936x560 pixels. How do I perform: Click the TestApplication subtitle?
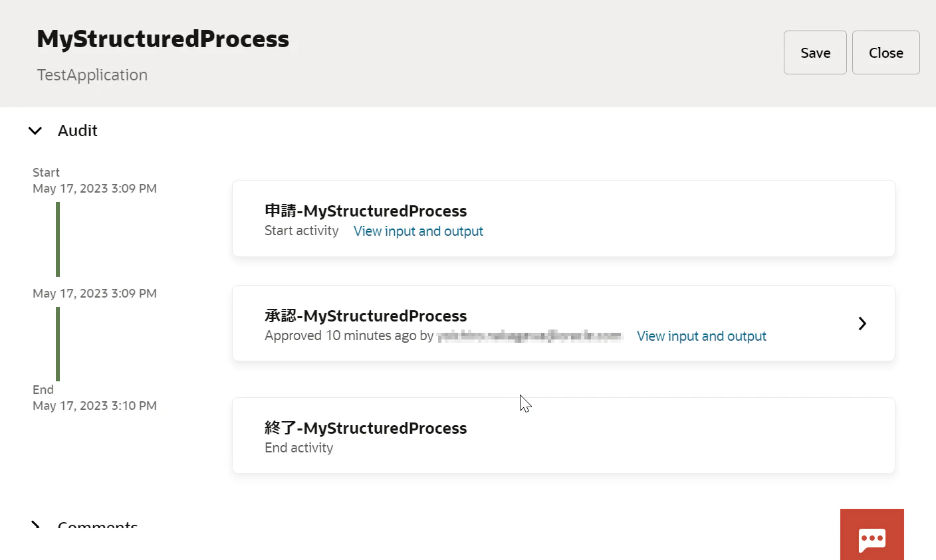[x=92, y=75]
